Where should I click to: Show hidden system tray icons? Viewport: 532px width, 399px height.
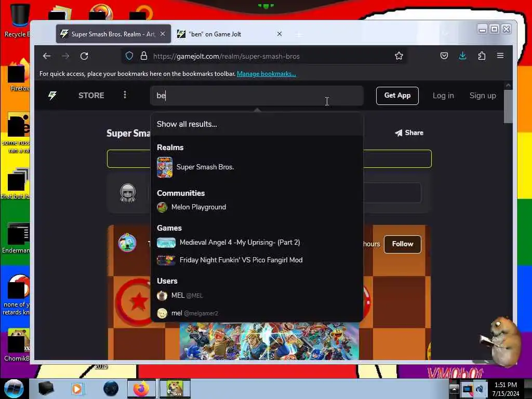click(454, 389)
